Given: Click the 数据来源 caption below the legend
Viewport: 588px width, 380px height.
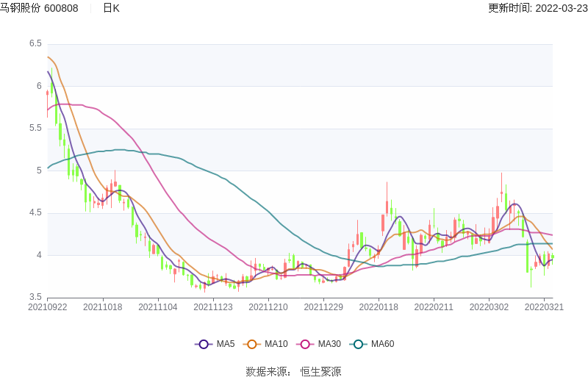Looking at the screenshot, I should [267, 372].
